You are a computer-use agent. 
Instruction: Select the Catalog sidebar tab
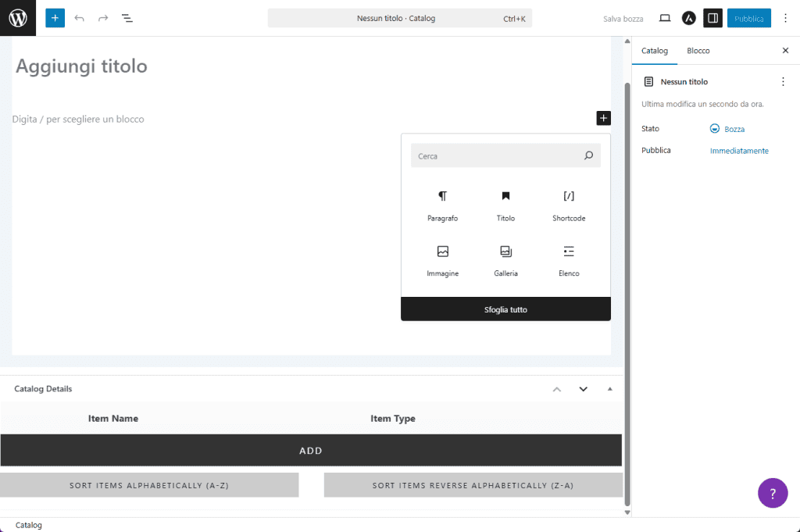pyautogui.click(x=655, y=51)
